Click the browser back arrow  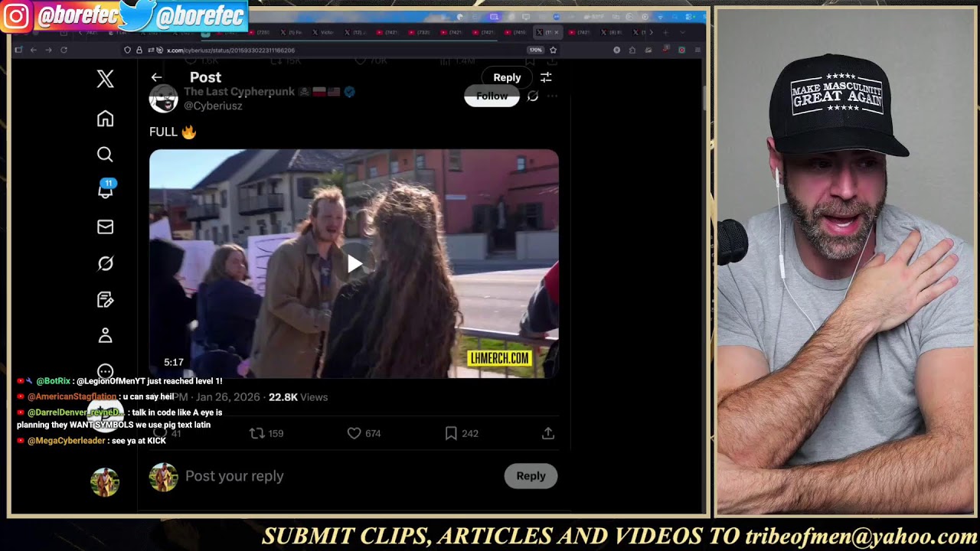click(33, 50)
